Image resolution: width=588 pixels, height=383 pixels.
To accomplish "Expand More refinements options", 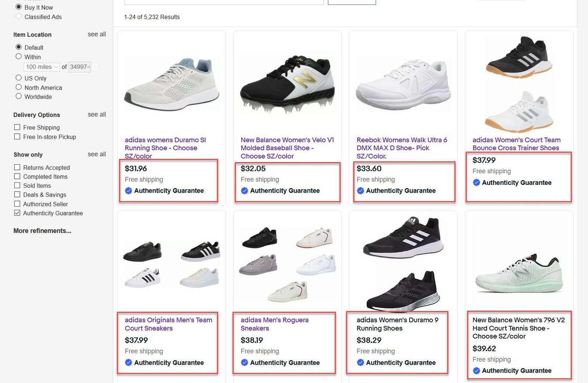I will [x=42, y=230].
